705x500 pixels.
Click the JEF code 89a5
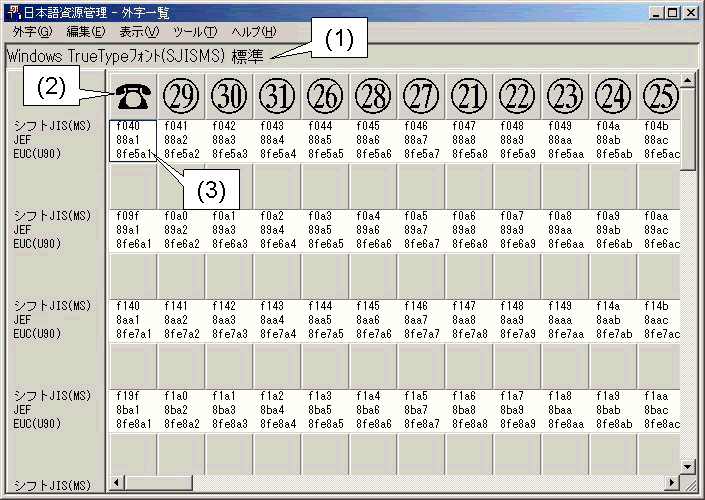(x=321, y=230)
